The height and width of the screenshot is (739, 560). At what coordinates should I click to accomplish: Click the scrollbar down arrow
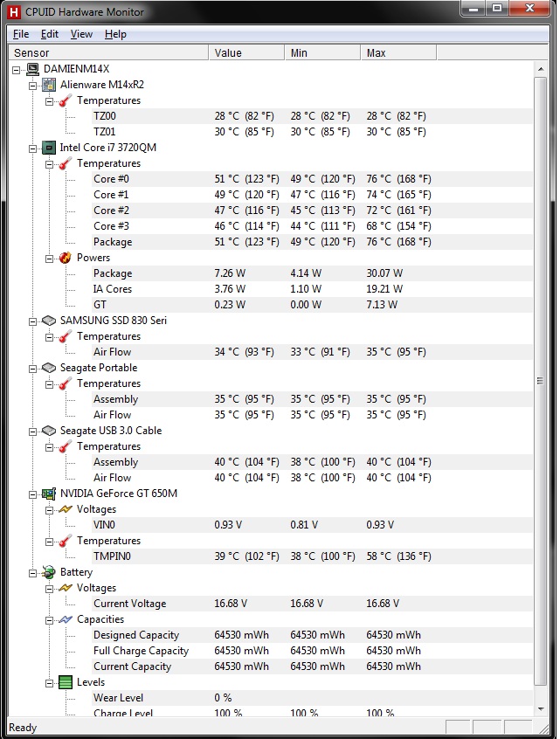tap(541, 708)
